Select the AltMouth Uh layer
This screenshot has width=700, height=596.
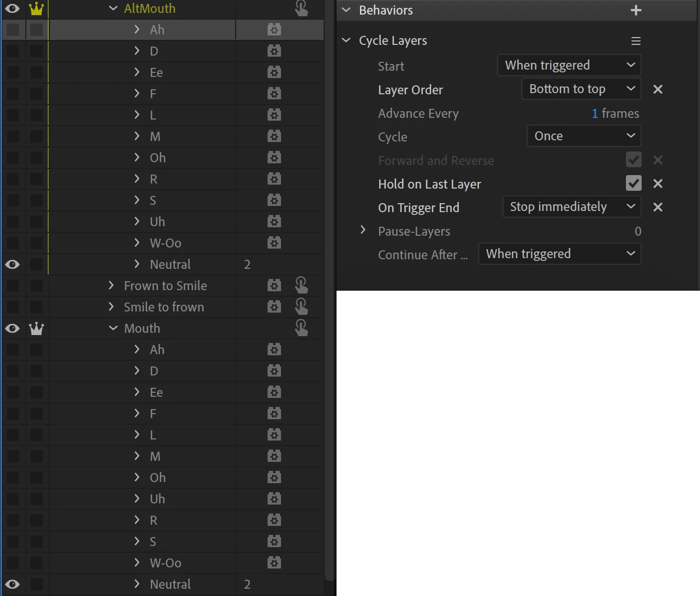[157, 222]
